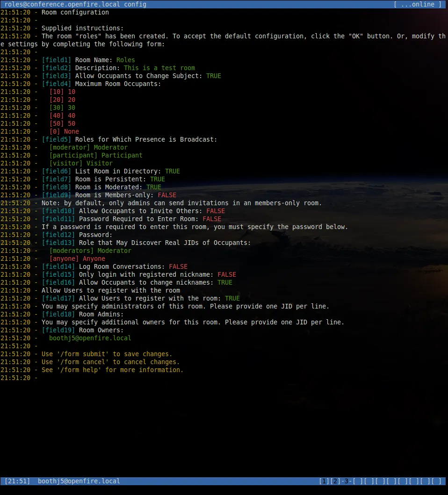
Task: Click the '/form cancel' hint line
Action: [x=110, y=362]
